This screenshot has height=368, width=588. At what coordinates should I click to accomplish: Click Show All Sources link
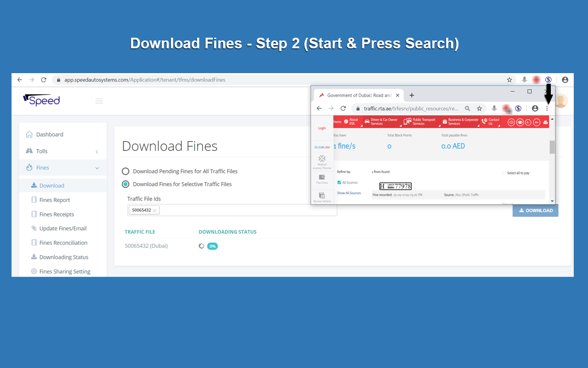tap(349, 193)
